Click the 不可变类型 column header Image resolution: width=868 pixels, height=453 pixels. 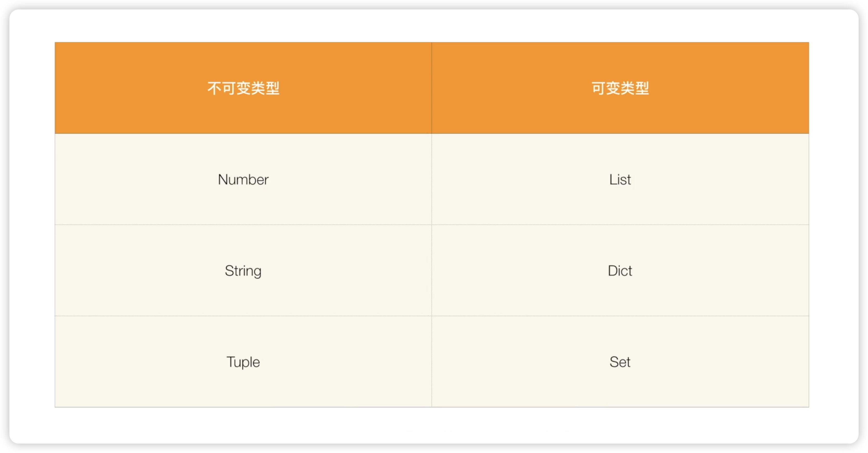tap(243, 88)
